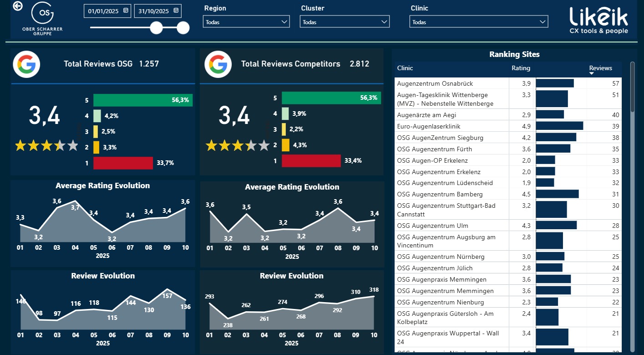Open the start date calendar picker icon

point(126,10)
